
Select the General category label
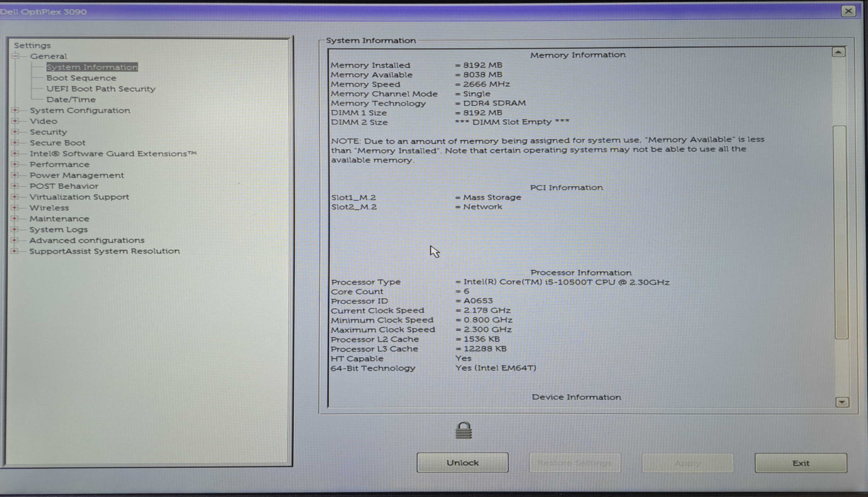click(48, 56)
